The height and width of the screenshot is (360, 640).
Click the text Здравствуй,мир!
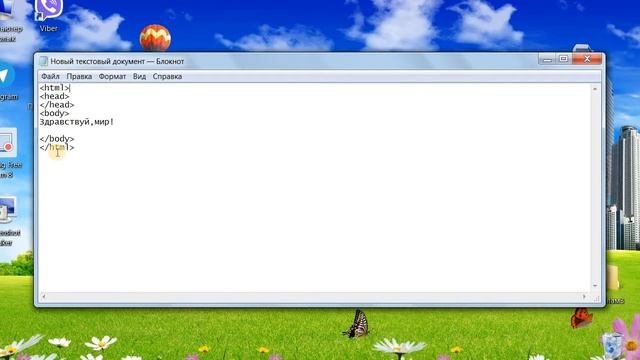coord(77,122)
